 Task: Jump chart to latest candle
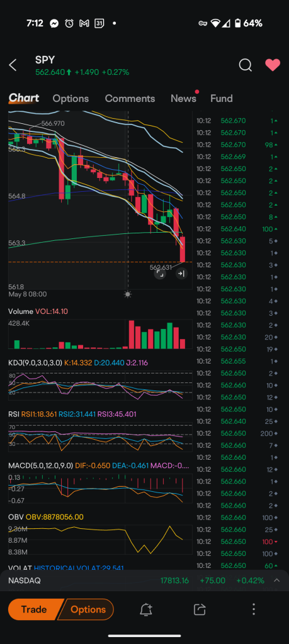[x=181, y=274]
